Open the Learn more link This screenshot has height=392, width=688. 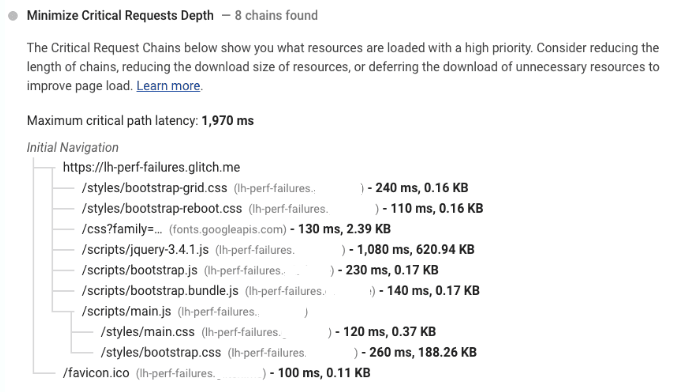click(168, 86)
